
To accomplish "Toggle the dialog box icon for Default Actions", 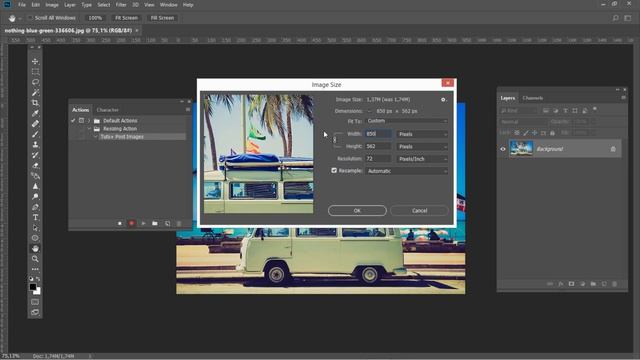I will coord(81,120).
